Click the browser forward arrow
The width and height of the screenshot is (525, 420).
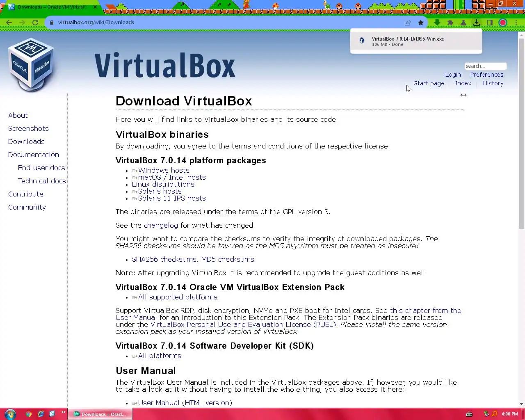click(22, 23)
